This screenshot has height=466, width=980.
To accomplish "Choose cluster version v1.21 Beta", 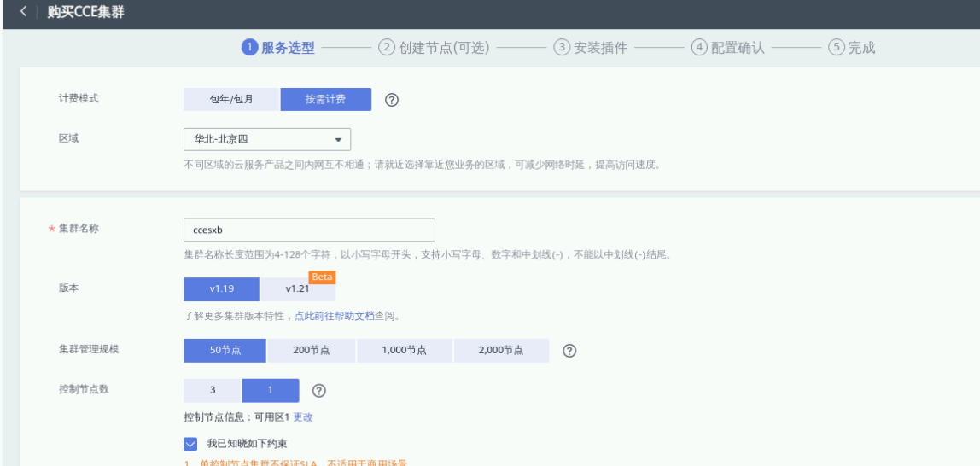I will click(298, 289).
